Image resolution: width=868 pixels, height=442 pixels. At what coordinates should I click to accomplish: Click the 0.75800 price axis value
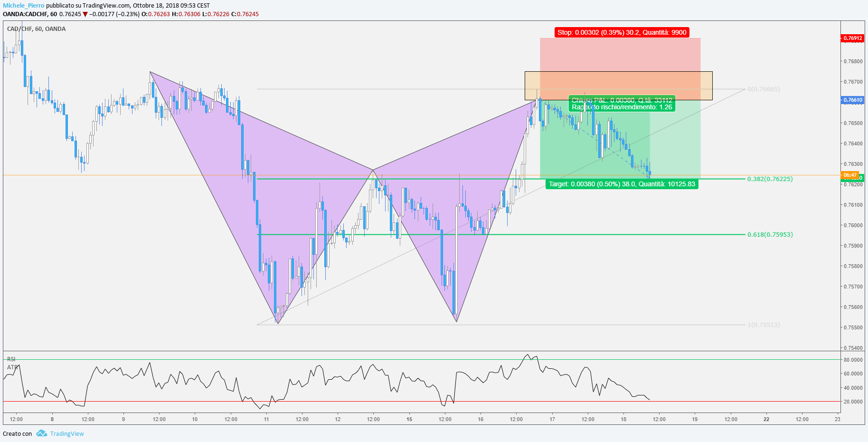pyautogui.click(x=853, y=266)
